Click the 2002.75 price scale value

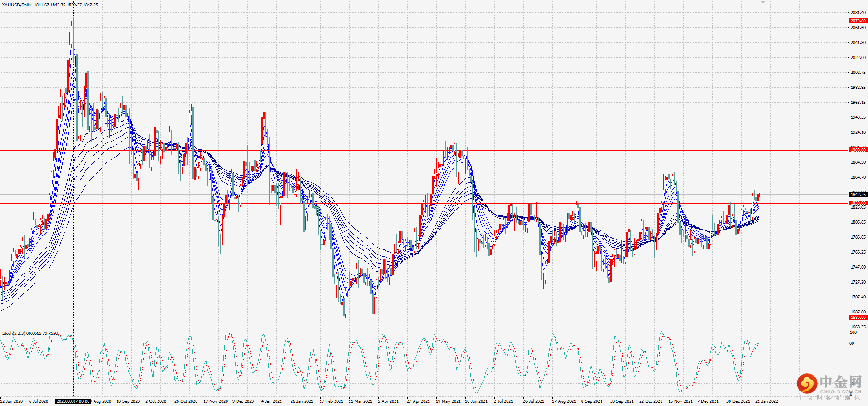click(x=858, y=73)
